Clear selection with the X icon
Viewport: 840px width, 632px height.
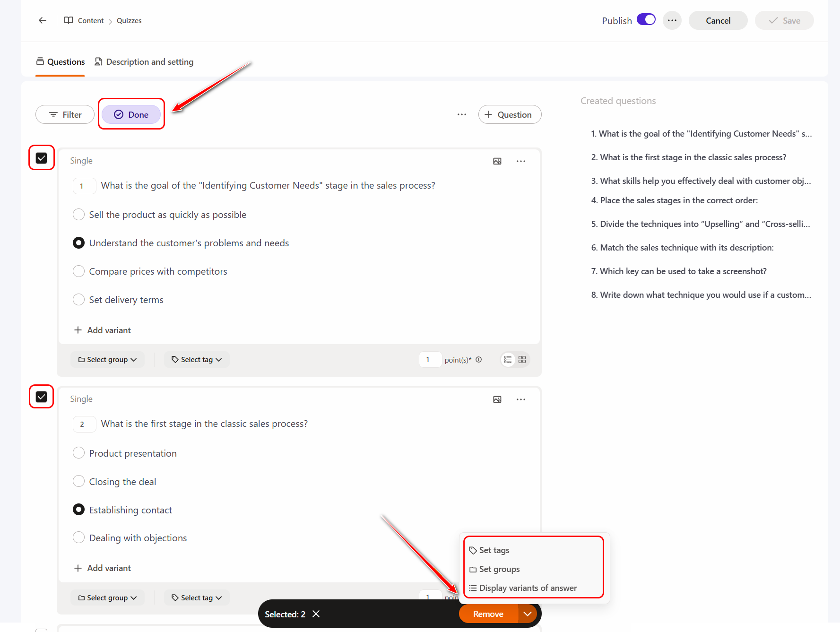(316, 614)
